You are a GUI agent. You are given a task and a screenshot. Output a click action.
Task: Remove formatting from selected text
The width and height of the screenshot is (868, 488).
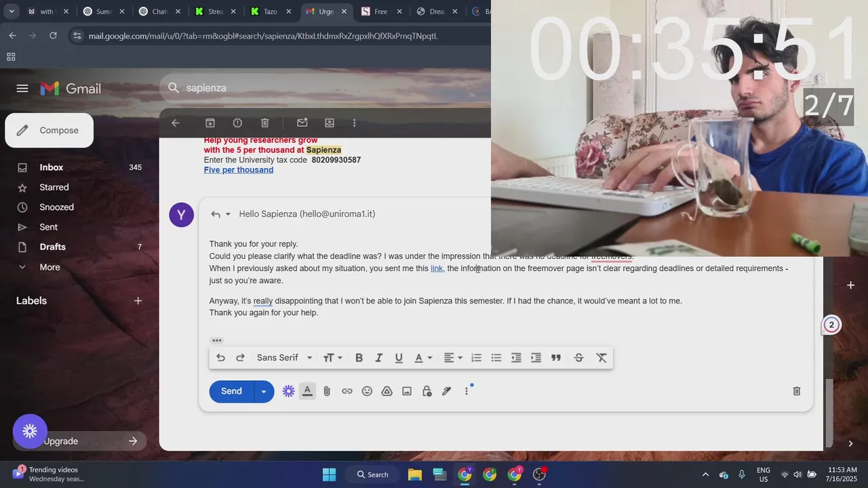(601, 358)
